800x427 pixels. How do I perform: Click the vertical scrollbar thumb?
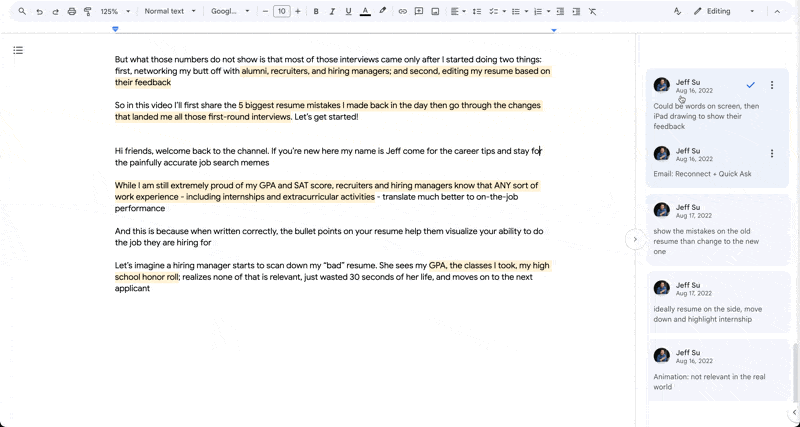pyautogui.click(x=796, y=372)
